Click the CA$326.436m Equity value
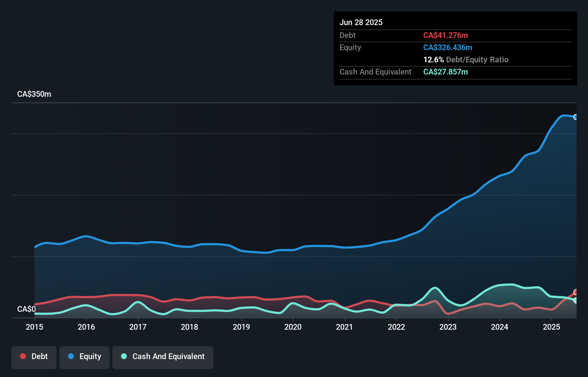The width and height of the screenshot is (588, 377). point(448,47)
